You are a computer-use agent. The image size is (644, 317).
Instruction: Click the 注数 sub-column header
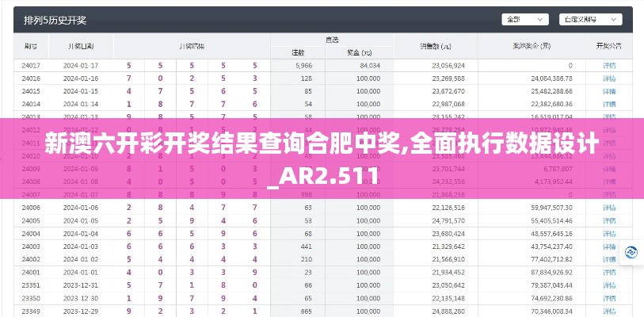pos(298,52)
